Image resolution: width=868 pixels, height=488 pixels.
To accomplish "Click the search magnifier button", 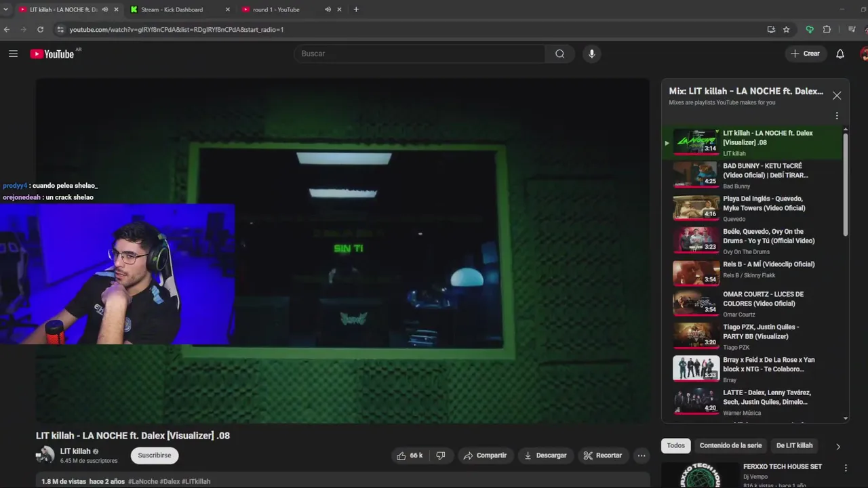I will [559, 54].
